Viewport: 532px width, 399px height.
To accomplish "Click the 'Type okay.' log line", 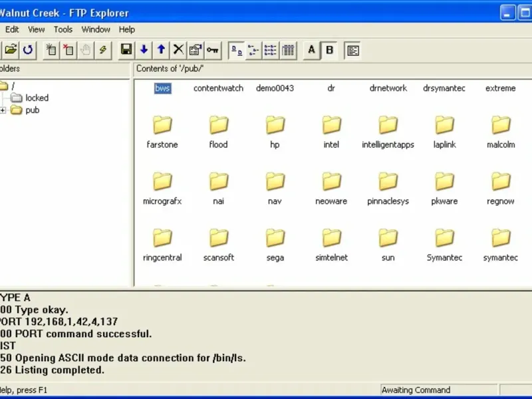I will [35, 310].
